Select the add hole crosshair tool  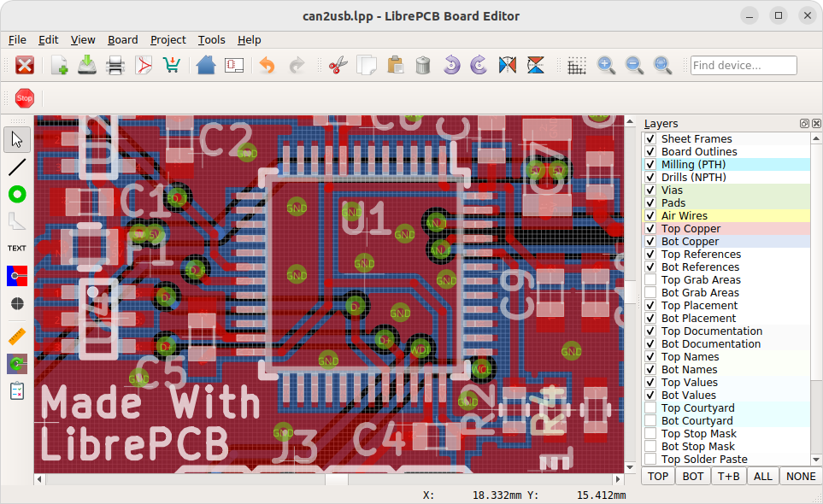(17, 303)
